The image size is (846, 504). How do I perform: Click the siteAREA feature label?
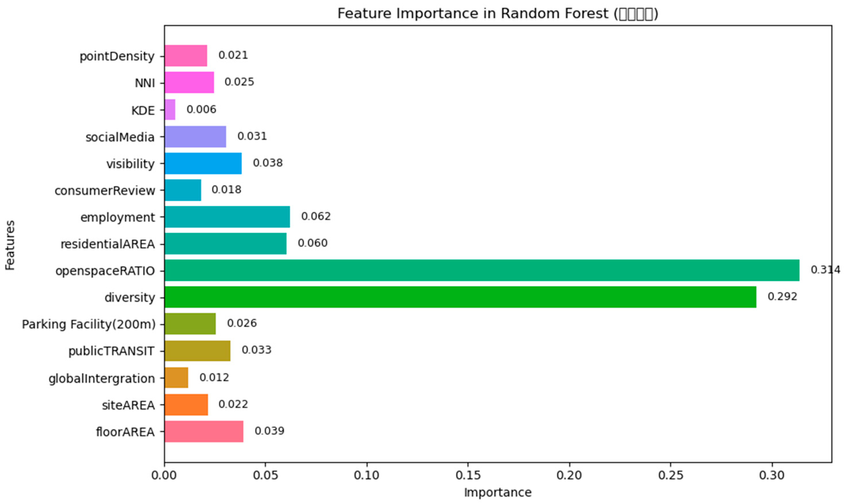(x=128, y=405)
